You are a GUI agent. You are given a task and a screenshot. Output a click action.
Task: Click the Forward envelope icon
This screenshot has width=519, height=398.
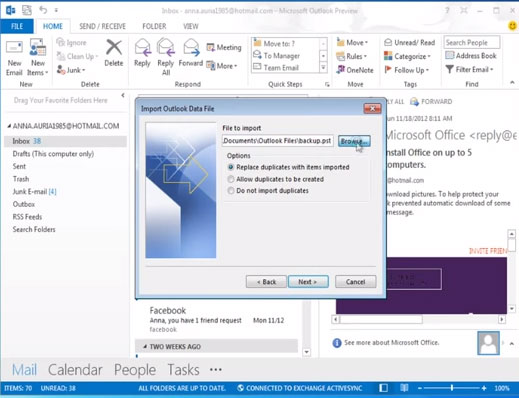[x=191, y=47]
